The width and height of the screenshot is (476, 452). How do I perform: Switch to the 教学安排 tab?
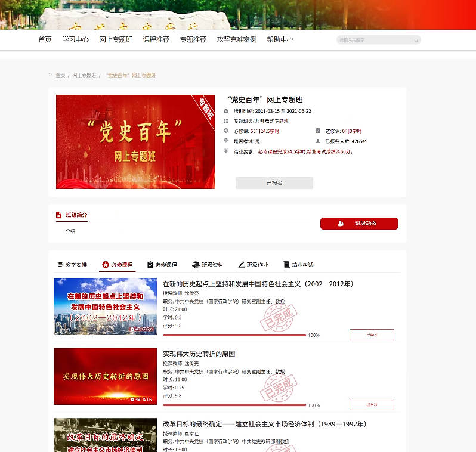click(72, 265)
